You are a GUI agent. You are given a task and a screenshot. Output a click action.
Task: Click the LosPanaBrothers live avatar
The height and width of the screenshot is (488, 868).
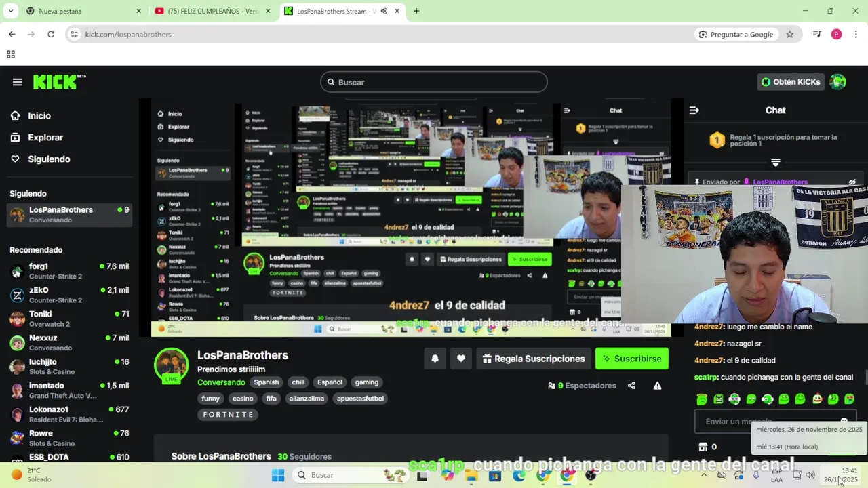[171, 366]
